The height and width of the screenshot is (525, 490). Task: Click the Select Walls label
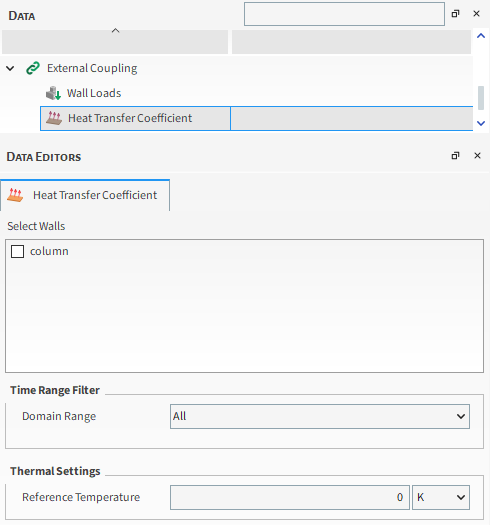pos(36,226)
